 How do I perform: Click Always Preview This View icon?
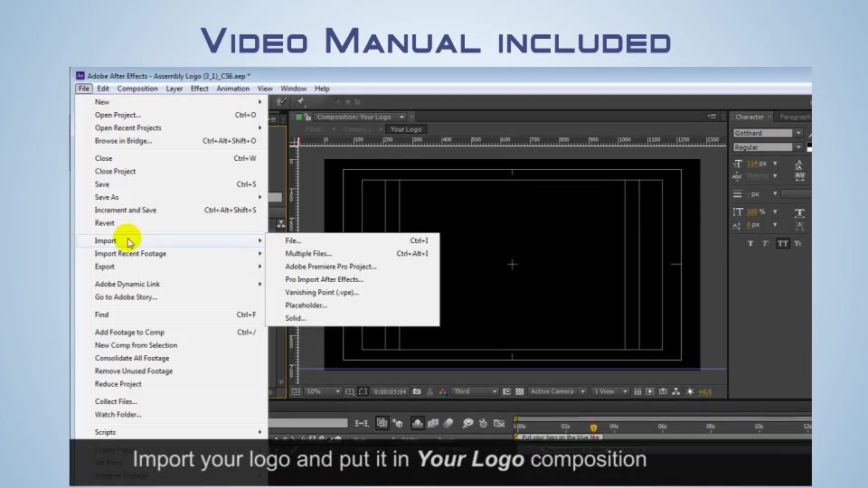[x=297, y=391]
